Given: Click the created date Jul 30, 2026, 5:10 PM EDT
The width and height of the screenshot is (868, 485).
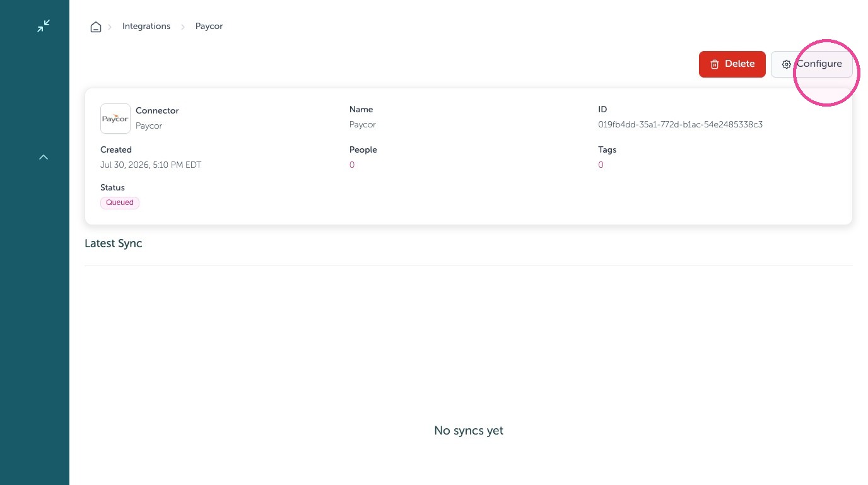Looking at the screenshot, I should (151, 165).
